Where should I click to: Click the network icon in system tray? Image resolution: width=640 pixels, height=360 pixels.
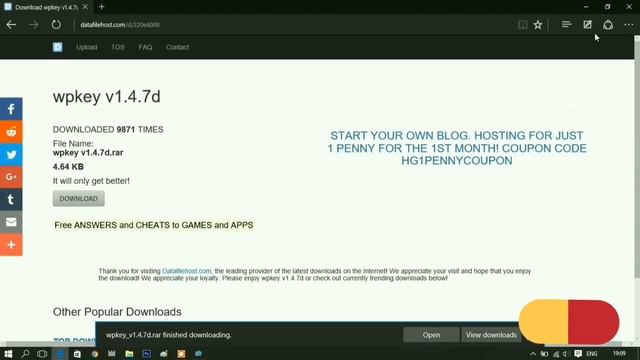tap(556, 354)
